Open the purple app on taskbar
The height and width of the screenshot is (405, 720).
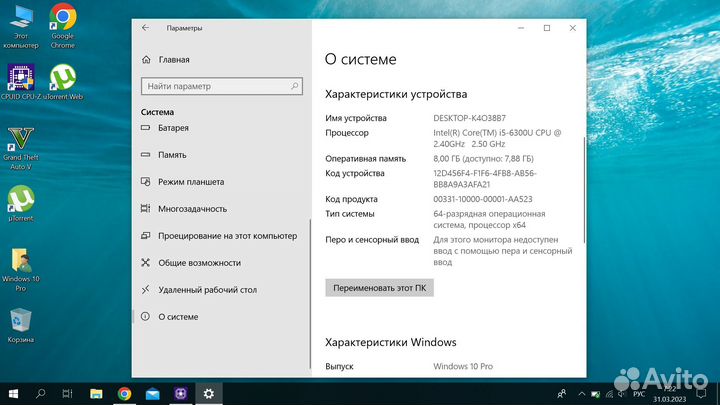(181, 394)
